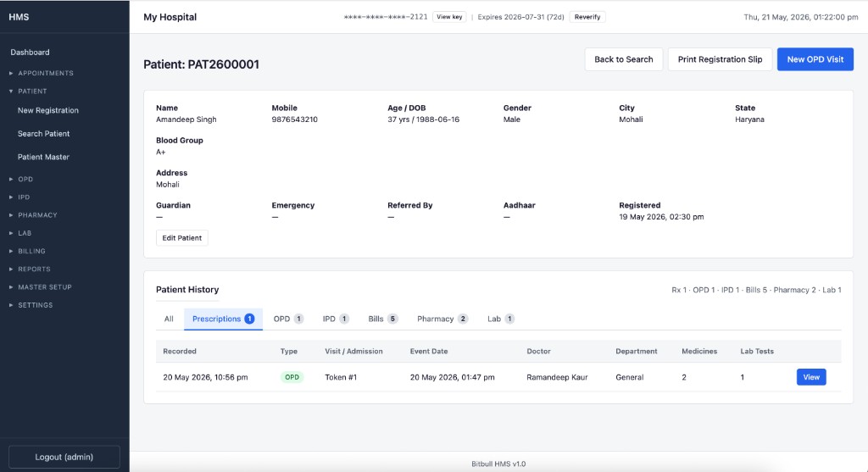Viewport: 868px width, 472px height.
Task: Click the age value 37 yrs / 1988-06-16
Action: point(424,119)
